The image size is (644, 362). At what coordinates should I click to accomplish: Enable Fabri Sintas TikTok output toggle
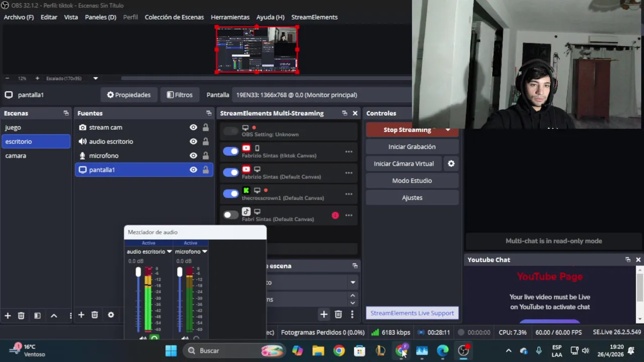coord(231,215)
